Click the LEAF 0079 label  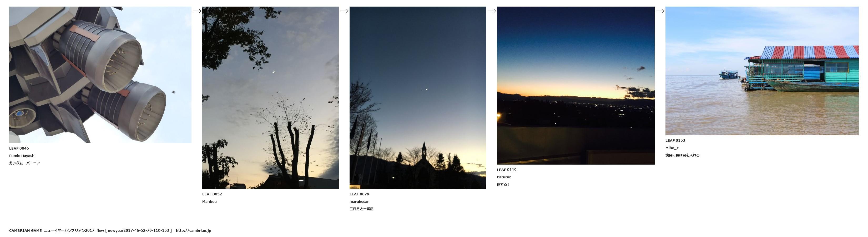(359, 194)
